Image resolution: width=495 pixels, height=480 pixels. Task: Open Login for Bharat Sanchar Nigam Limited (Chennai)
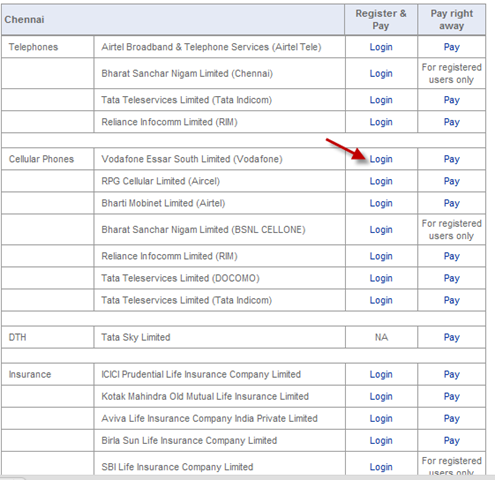(x=381, y=74)
